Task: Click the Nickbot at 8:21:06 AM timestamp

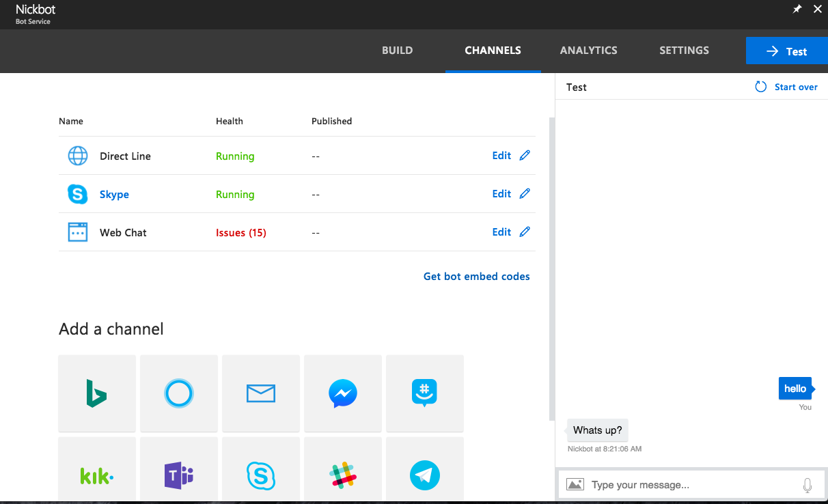Action: 605,449
